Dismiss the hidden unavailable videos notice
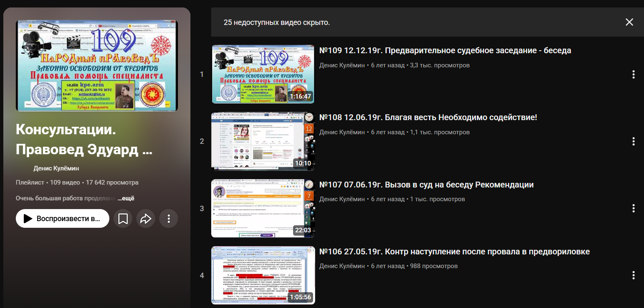The width and height of the screenshot is (644, 308). click(x=629, y=22)
